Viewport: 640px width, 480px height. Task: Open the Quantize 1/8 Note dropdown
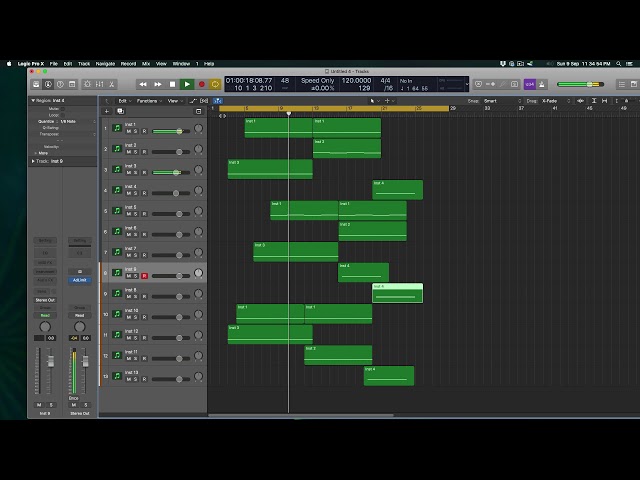pyautogui.click(x=78, y=122)
